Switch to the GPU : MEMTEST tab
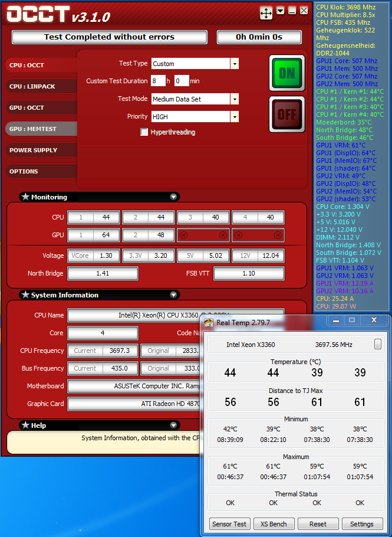The height and width of the screenshot is (537, 392). coord(41,129)
